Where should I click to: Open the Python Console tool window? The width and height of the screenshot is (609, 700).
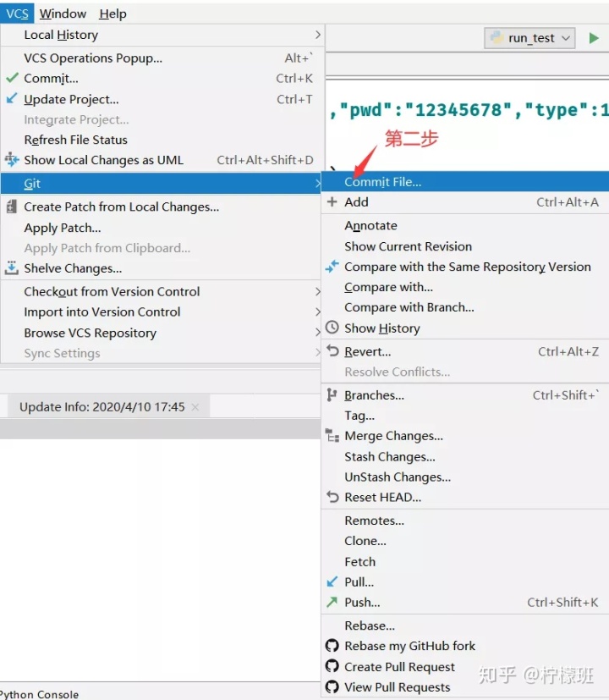[39, 694]
